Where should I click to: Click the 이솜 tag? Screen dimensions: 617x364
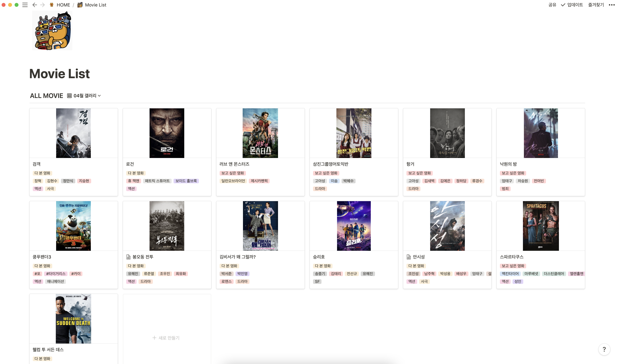[334, 181]
